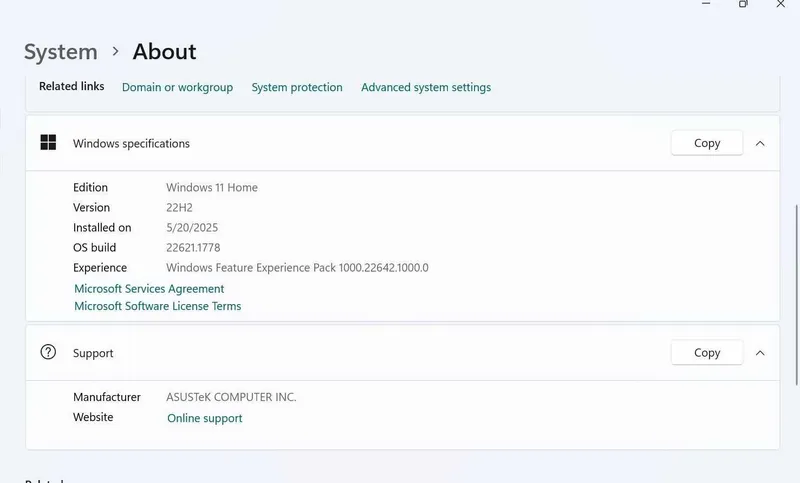
Task: Collapse the Windows specifications section chevron
Action: (x=760, y=143)
